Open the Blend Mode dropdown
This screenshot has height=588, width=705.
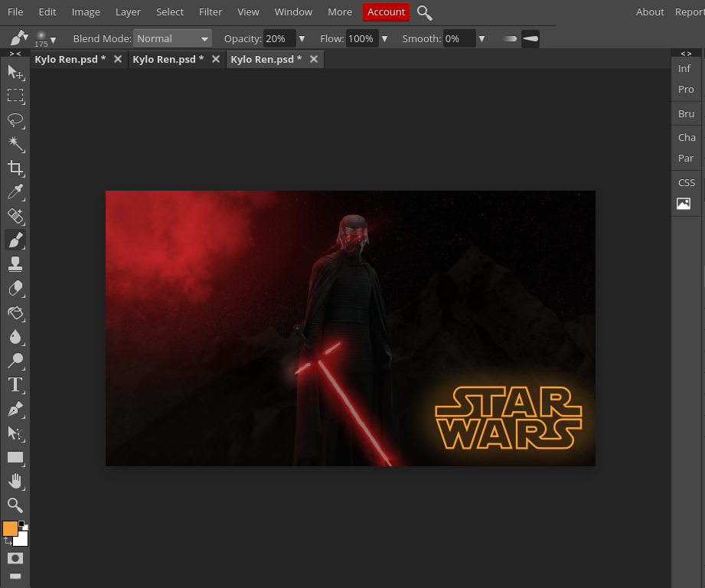(172, 38)
